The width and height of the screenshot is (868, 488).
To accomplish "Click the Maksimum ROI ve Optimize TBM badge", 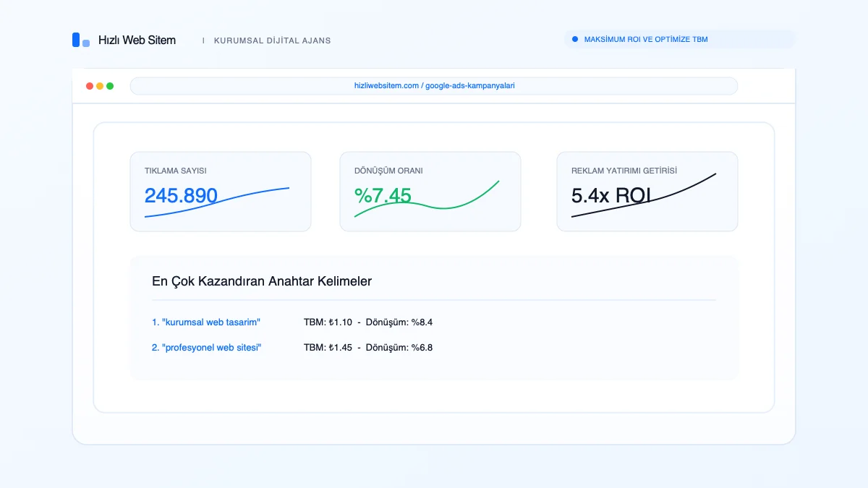I will pos(679,40).
